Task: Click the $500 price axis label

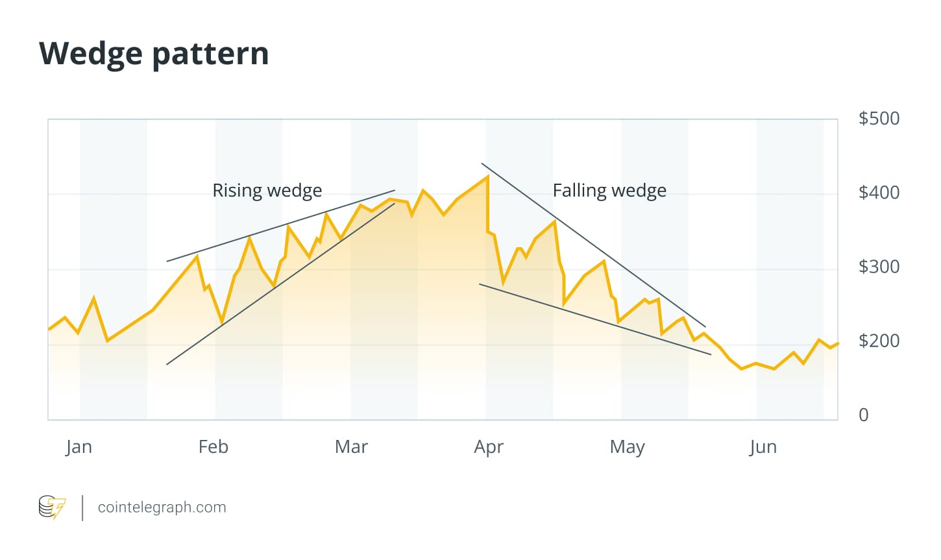Action: tap(879, 119)
